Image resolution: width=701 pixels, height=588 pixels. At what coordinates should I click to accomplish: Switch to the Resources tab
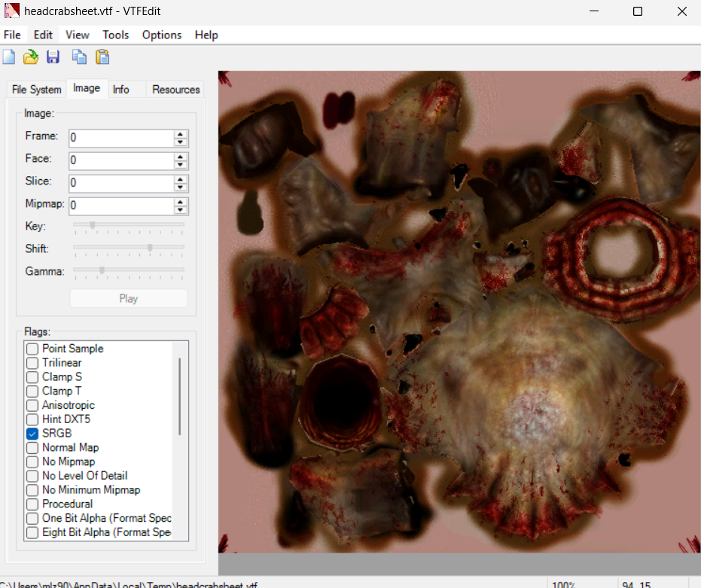tap(175, 90)
